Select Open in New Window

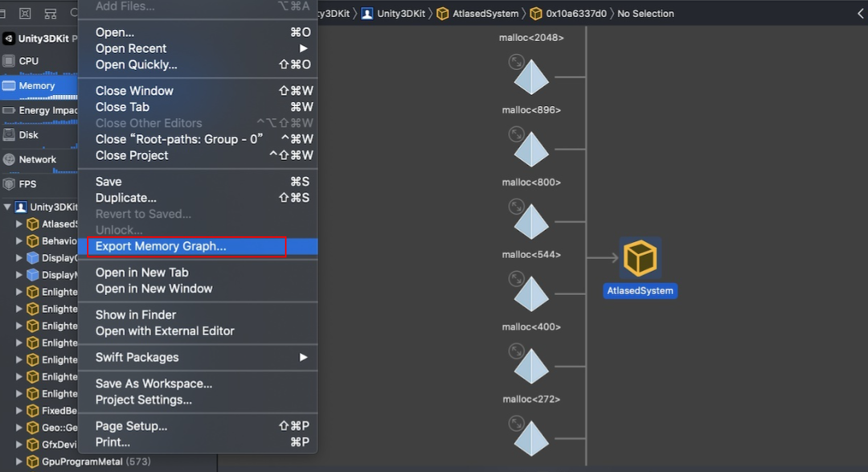(x=198, y=289)
